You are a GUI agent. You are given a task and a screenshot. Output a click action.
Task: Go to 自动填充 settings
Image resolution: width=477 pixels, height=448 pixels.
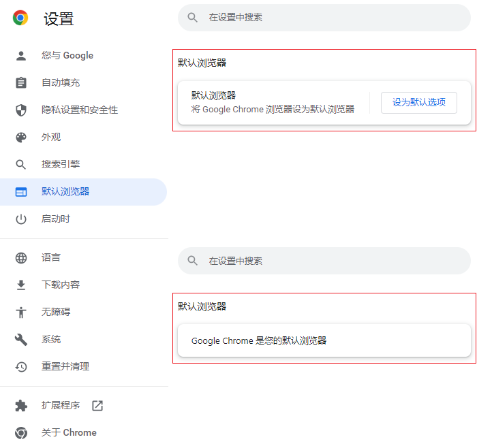pos(83,82)
